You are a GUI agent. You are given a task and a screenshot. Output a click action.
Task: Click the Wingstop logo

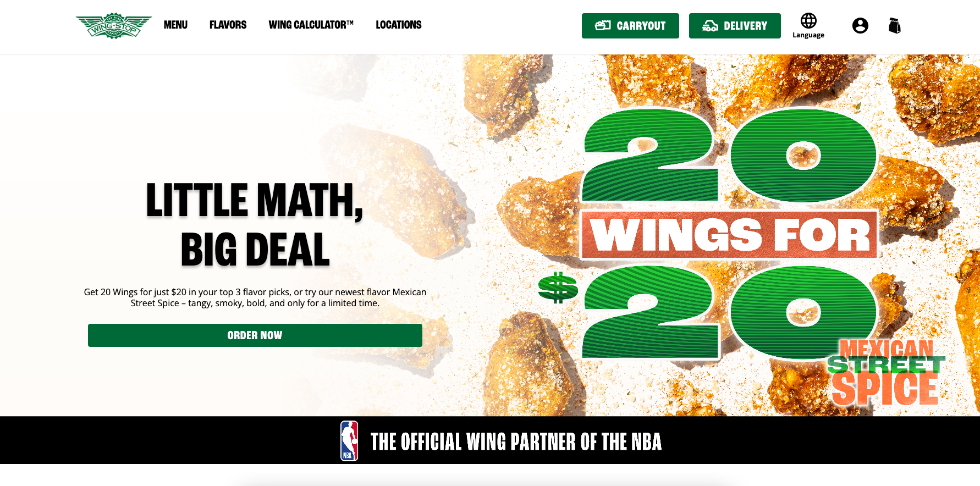click(x=114, y=26)
